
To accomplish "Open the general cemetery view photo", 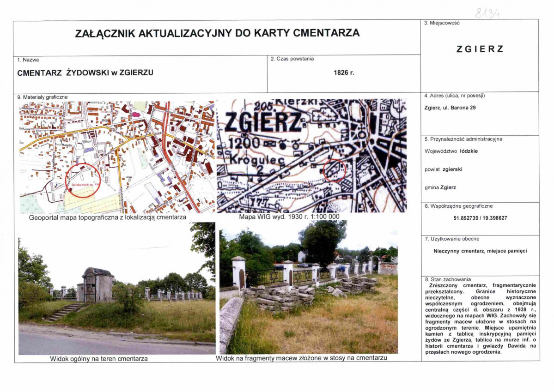I will pyautogui.click(x=117, y=288).
